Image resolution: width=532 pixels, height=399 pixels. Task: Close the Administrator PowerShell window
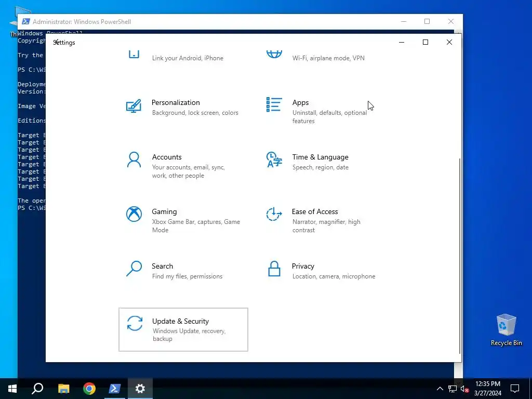point(451,21)
